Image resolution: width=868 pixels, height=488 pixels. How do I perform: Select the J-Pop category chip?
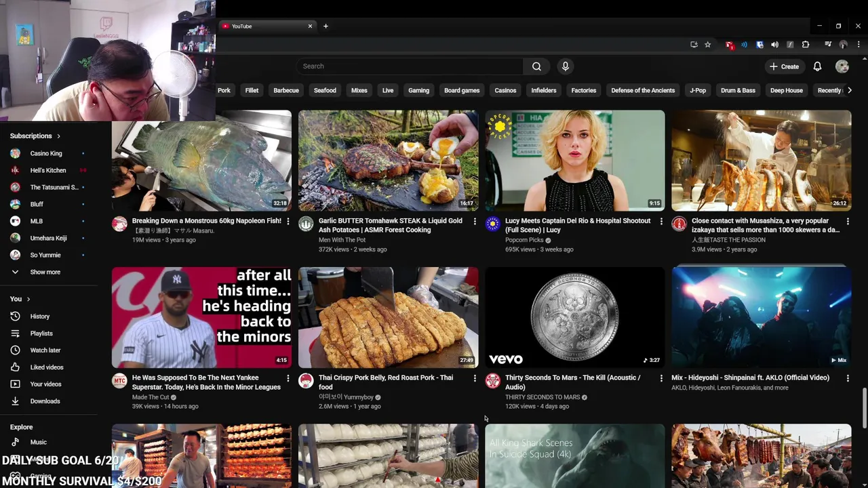698,90
